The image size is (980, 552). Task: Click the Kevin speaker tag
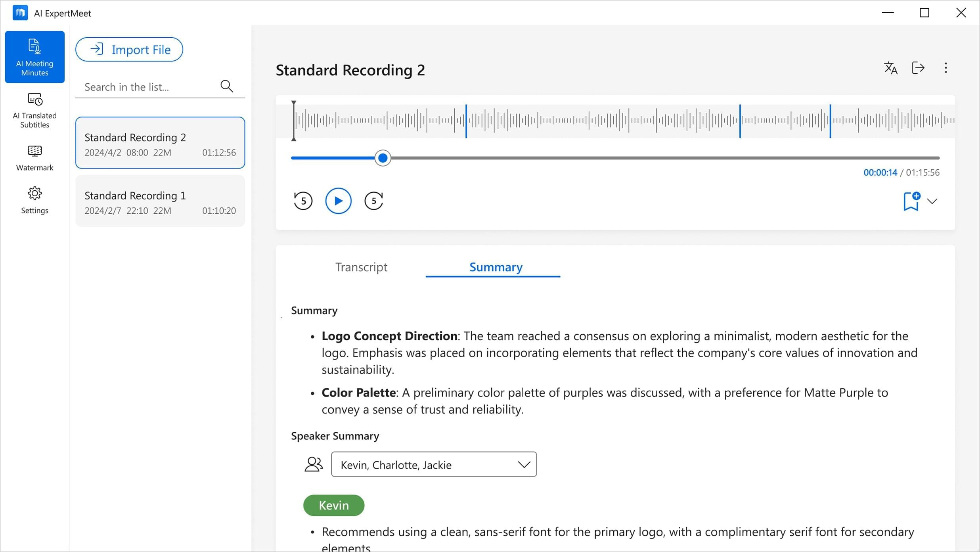click(334, 505)
